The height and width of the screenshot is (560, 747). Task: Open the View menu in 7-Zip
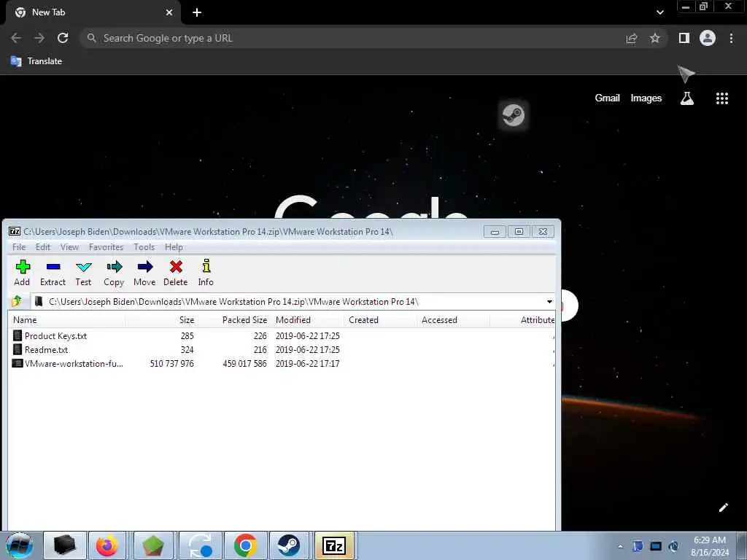[x=69, y=247]
